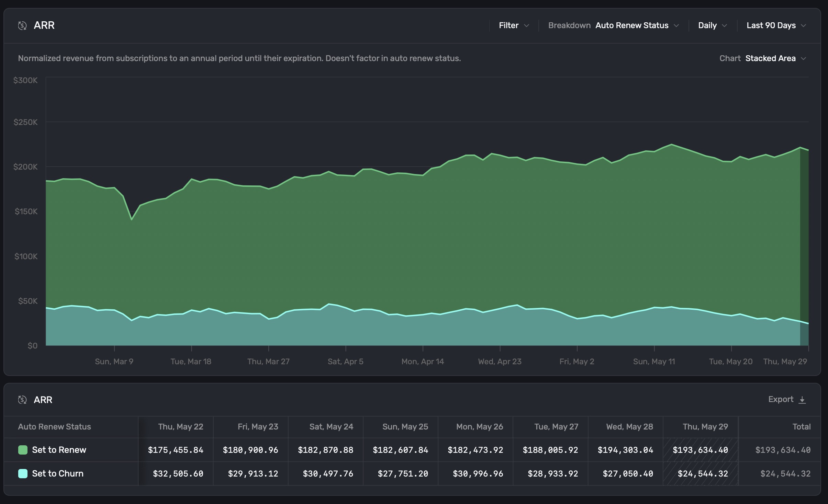The image size is (828, 504).
Task: Click the Set to Churn cyan swatch
Action: (23, 473)
